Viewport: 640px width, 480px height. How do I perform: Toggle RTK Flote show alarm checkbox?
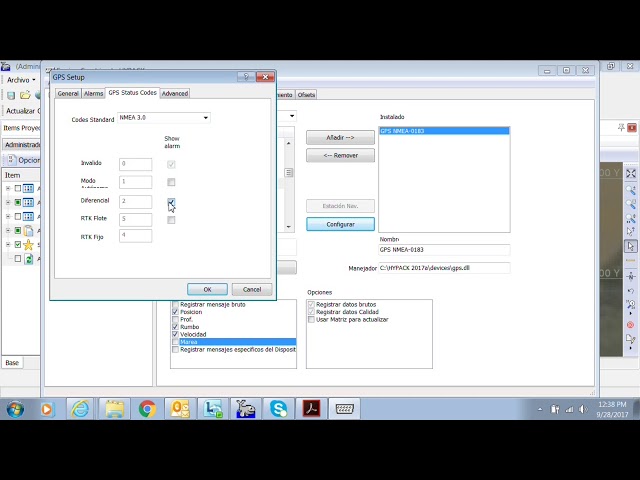pos(171,220)
